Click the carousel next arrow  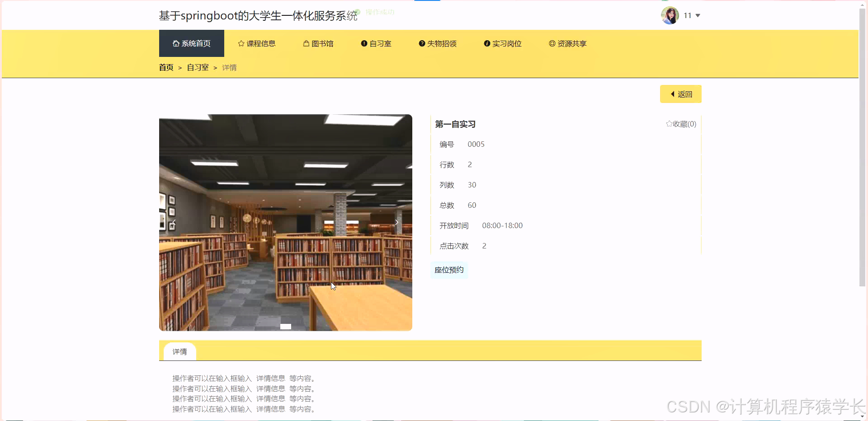pyautogui.click(x=396, y=222)
